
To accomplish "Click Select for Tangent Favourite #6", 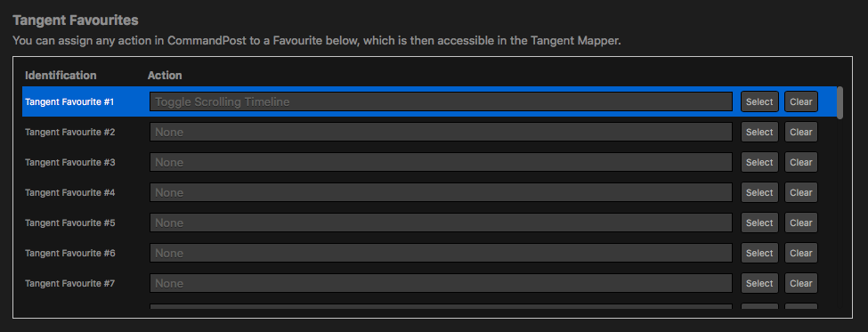I will pos(759,253).
